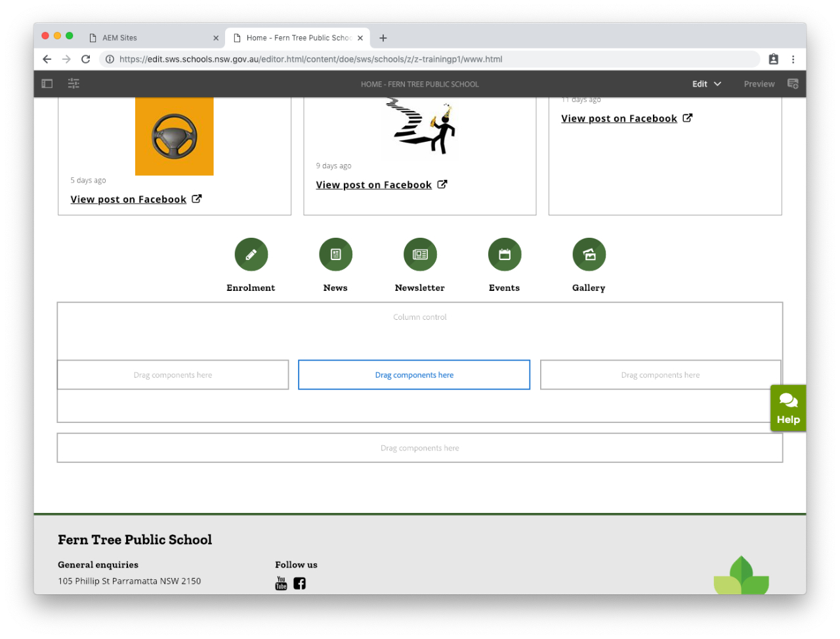Click the Fern Tree Public School footer heading
This screenshot has height=639, width=840.
tap(135, 540)
